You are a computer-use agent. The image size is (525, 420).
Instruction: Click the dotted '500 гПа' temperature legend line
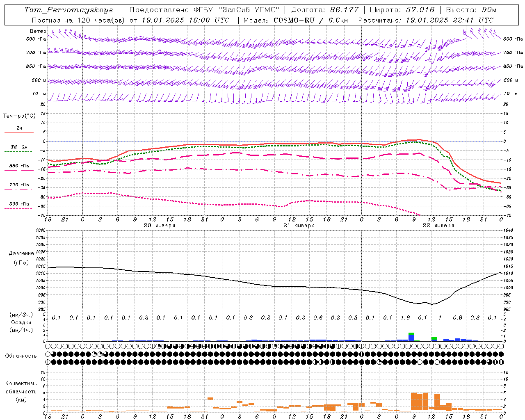tap(19, 208)
